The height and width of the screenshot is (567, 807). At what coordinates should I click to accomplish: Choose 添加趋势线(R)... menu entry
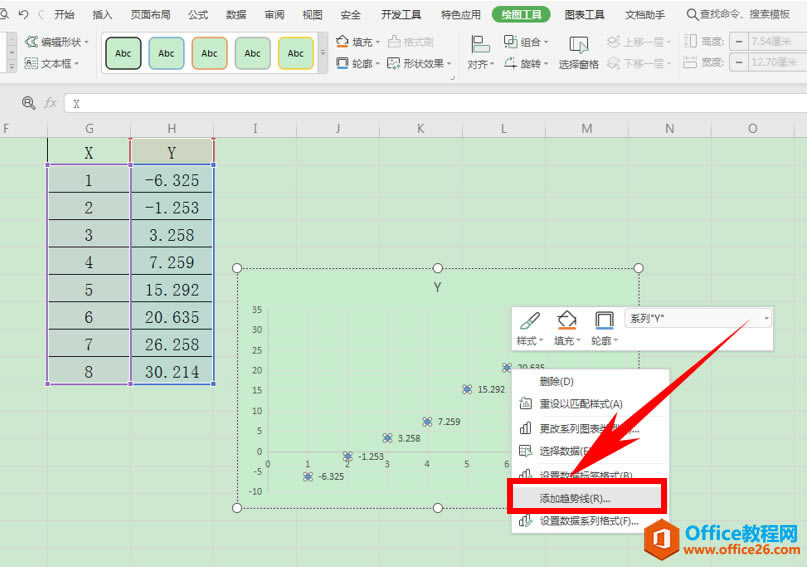pyautogui.click(x=587, y=498)
